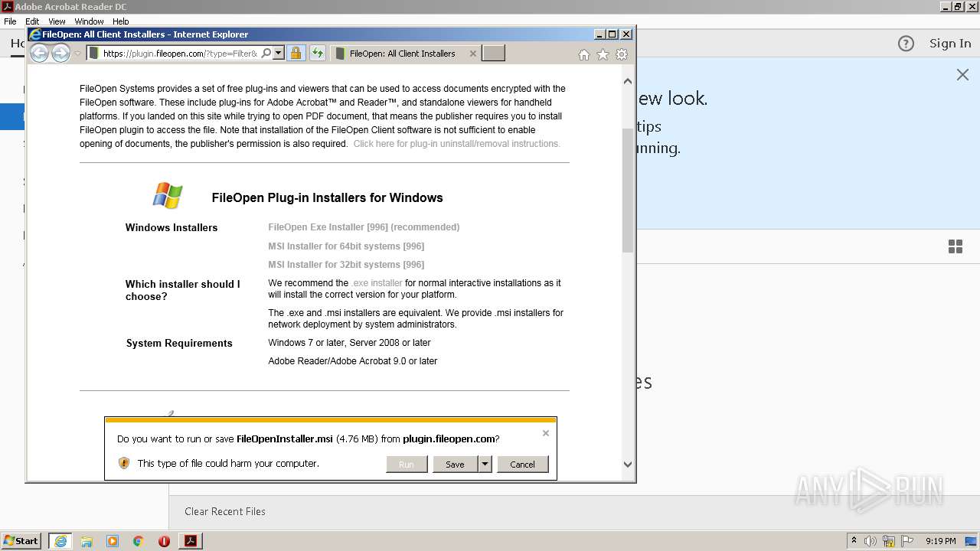The image size is (980, 551).
Task: Click the IE Home icon
Action: (x=584, y=54)
